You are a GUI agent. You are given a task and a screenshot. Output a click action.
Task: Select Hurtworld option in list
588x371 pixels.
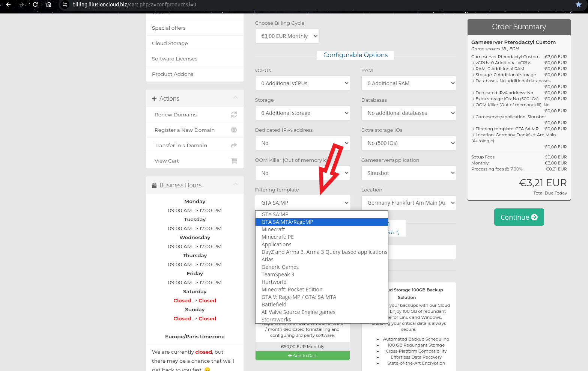pyautogui.click(x=322, y=282)
